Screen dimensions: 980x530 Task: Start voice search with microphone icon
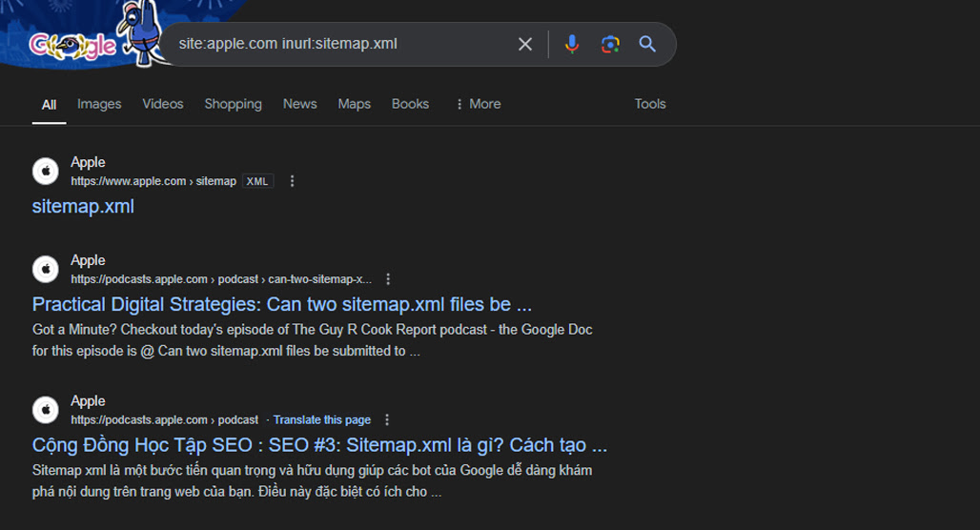571,44
